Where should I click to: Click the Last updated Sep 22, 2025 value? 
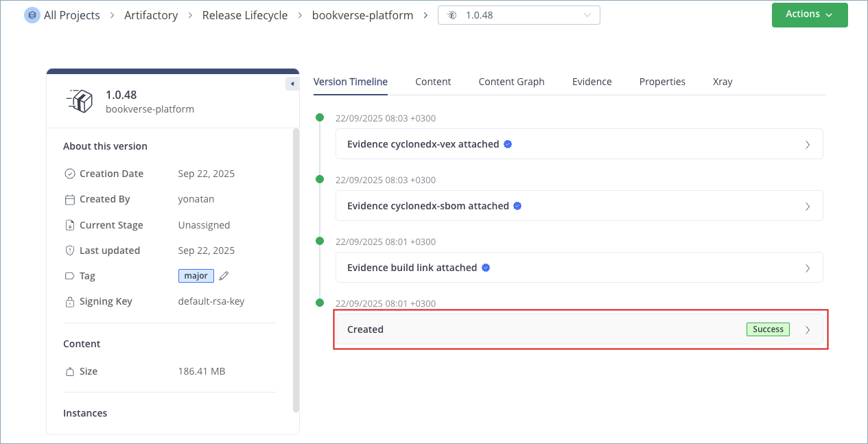click(x=207, y=250)
